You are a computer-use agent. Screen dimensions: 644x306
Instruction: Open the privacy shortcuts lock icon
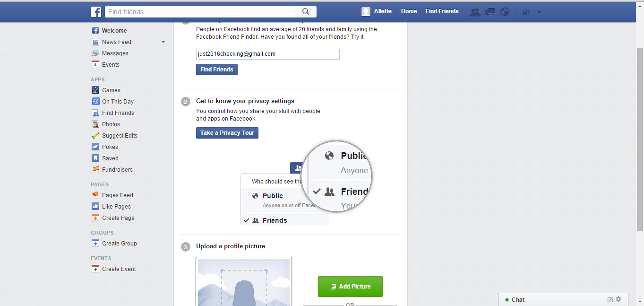tap(526, 12)
